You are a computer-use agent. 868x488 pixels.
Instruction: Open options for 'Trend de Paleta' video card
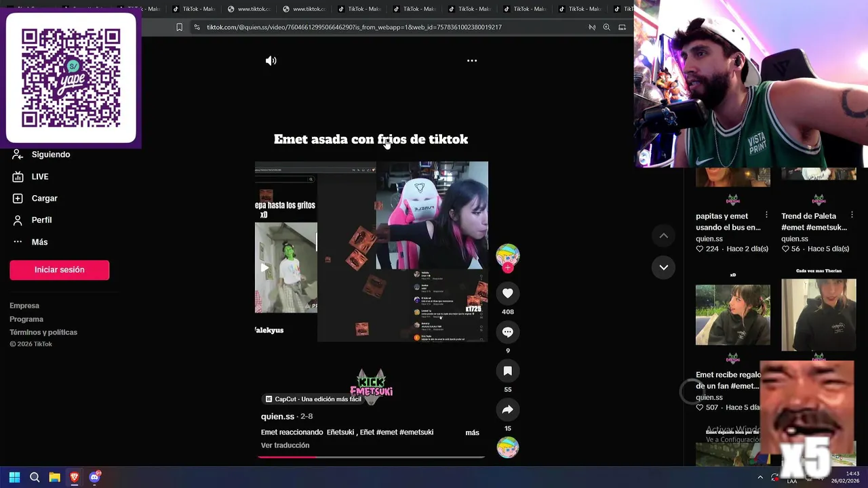[x=852, y=215]
